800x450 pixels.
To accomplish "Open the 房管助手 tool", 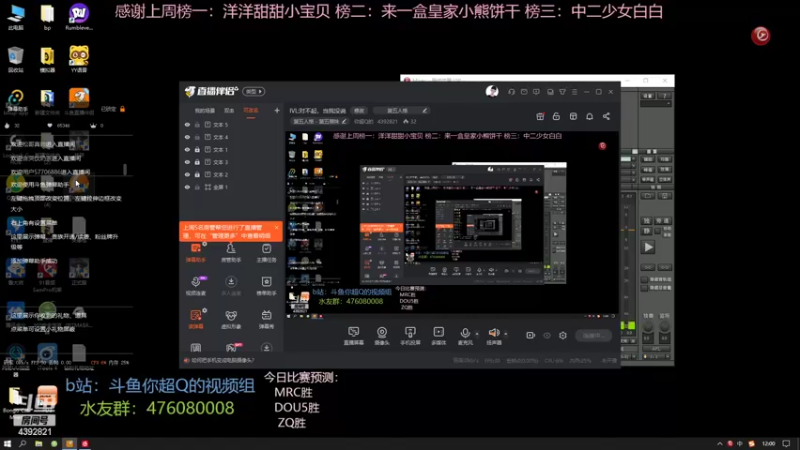I will [231, 253].
